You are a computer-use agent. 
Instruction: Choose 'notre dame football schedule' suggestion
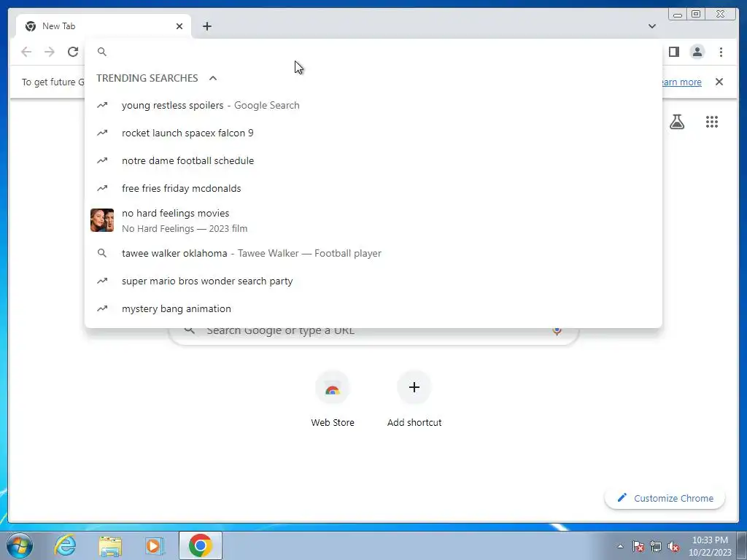pyautogui.click(x=373, y=160)
